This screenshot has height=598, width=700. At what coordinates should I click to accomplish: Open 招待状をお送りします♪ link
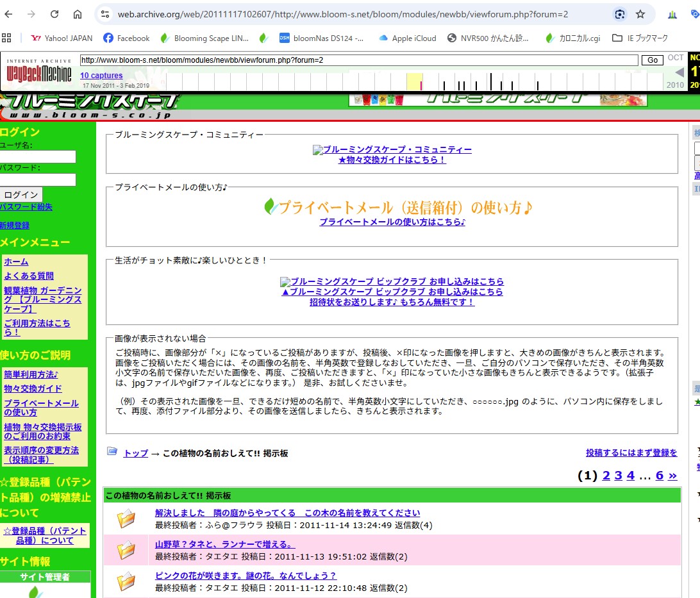point(392,302)
